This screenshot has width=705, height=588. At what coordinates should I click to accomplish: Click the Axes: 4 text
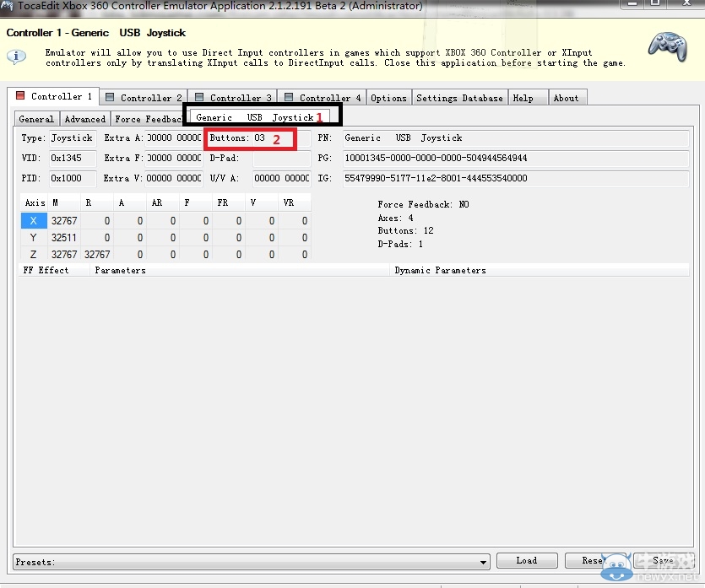click(x=395, y=218)
